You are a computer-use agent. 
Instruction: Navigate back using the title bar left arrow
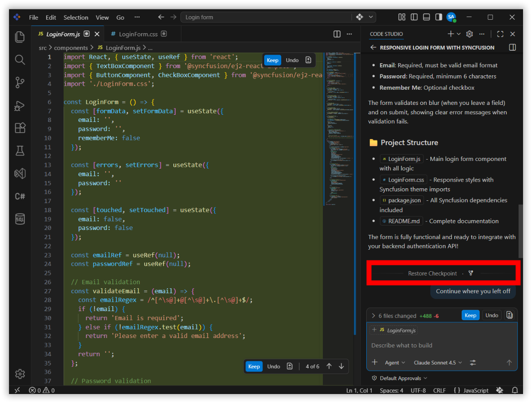161,17
